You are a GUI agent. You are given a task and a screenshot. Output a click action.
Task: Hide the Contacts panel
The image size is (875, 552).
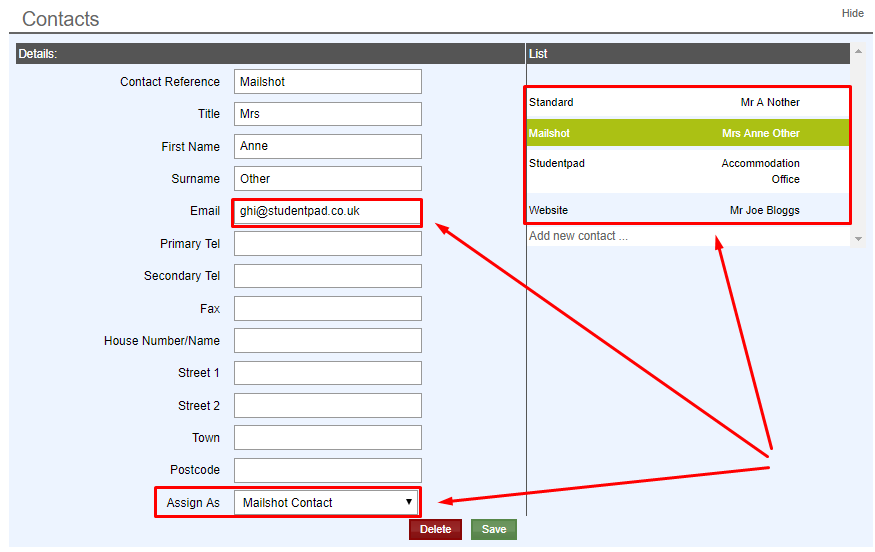[x=852, y=13]
